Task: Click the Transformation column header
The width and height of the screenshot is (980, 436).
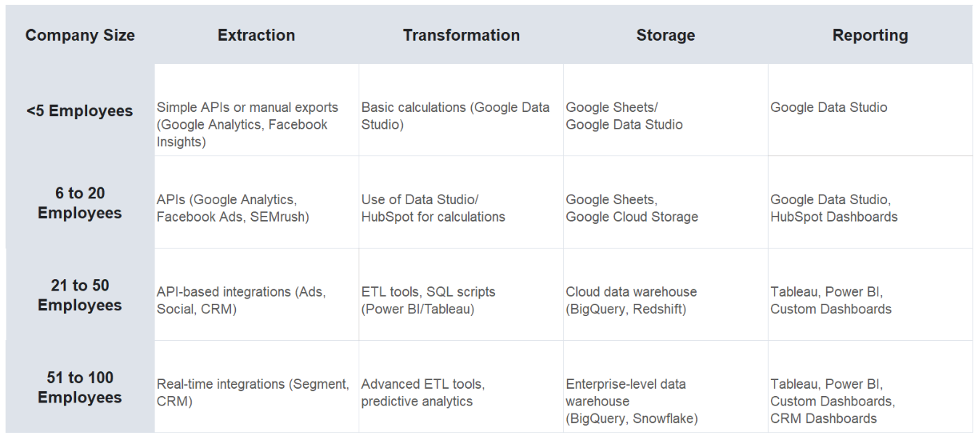Action: [461, 36]
